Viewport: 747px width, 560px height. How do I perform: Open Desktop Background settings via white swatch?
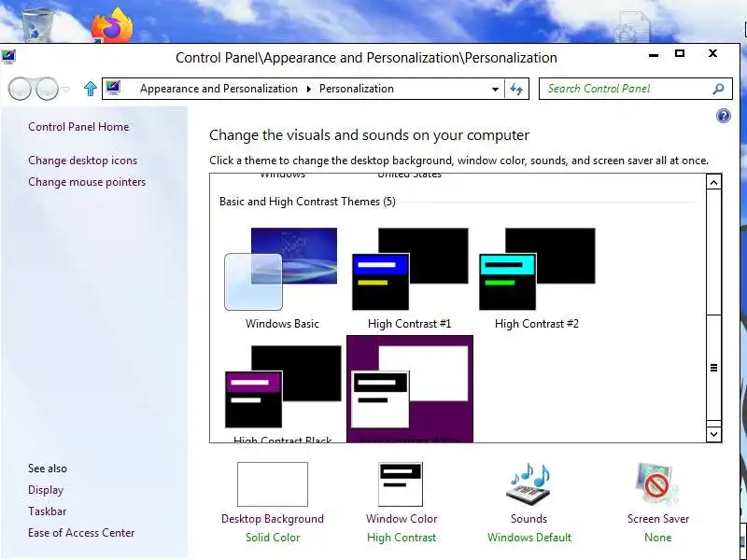(273, 484)
